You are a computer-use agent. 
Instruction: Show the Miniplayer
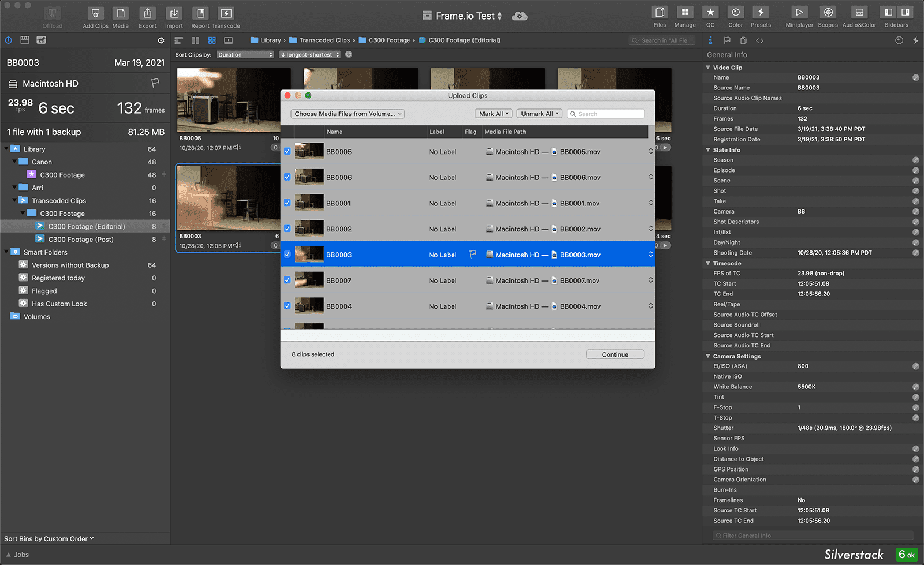pyautogui.click(x=799, y=13)
